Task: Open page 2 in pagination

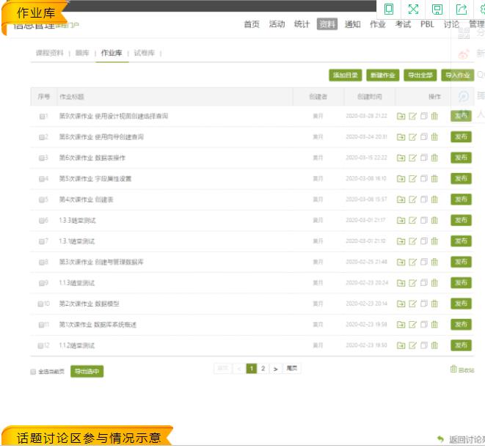Action: pyautogui.click(x=263, y=369)
